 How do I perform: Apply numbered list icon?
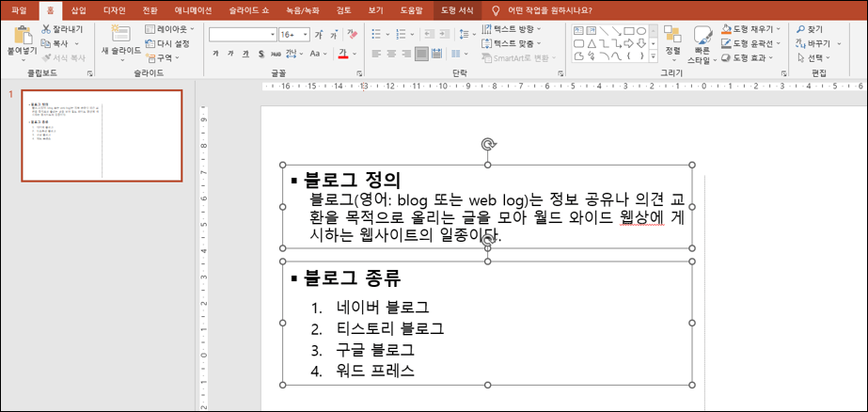pyautogui.click(x=401, y=34)
